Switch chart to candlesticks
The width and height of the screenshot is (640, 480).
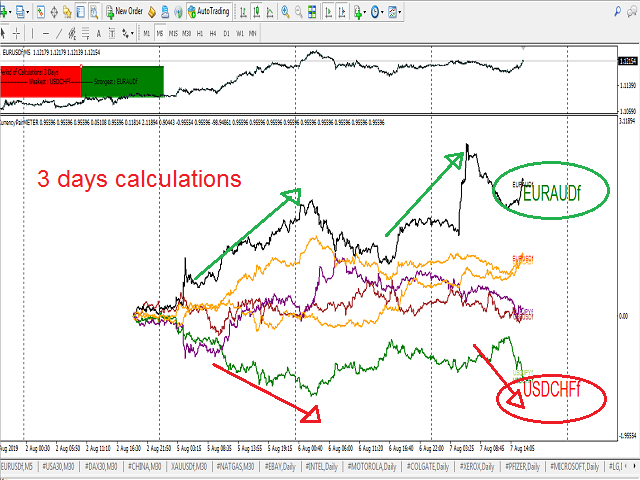(257, 12)
